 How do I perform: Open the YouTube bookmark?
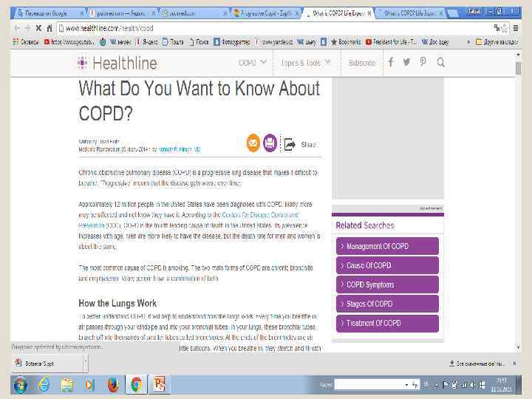point(69,42)
